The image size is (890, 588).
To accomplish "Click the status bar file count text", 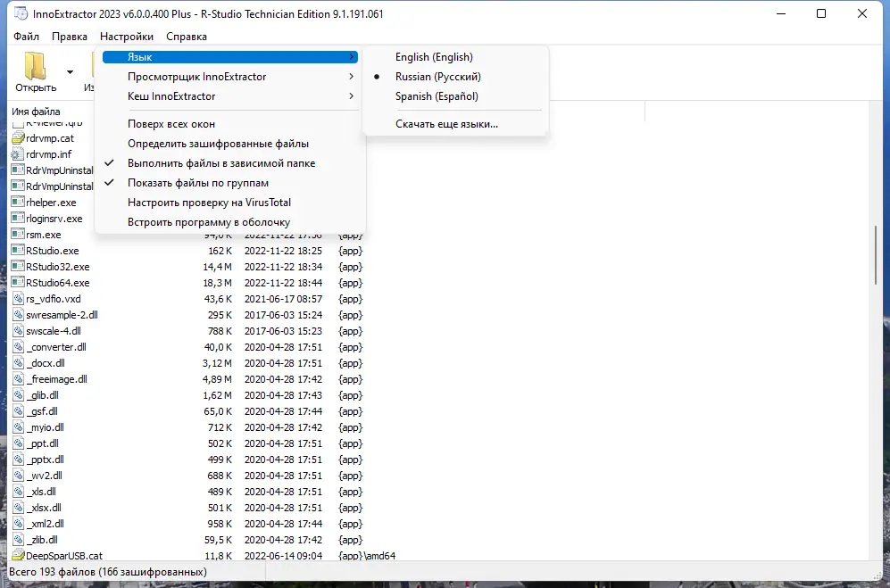I will pos(108,572).
